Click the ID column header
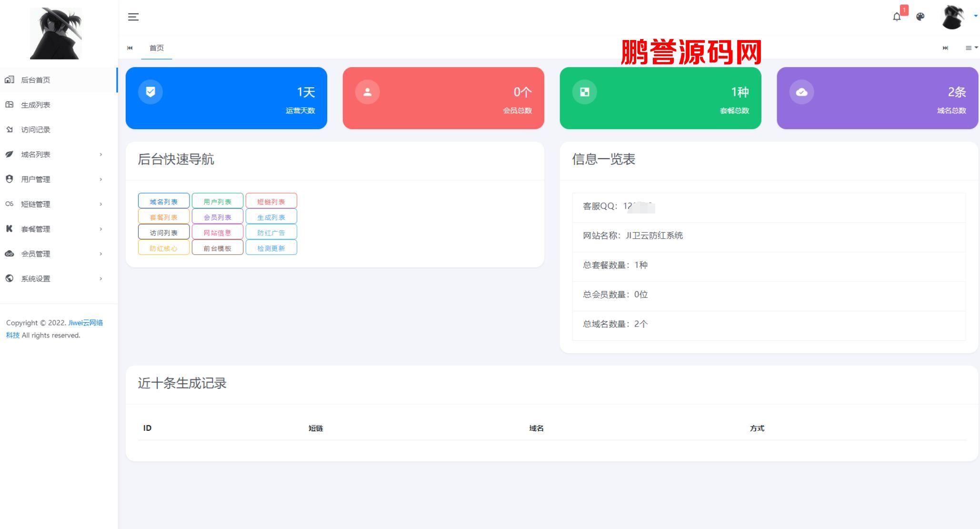Viewport: 980px width, 529px height. (x=147, y=428)
